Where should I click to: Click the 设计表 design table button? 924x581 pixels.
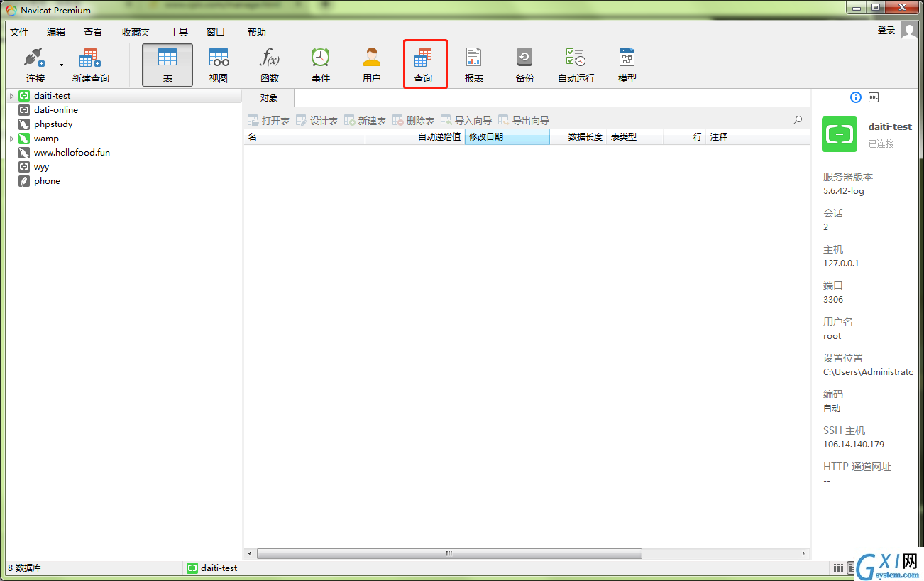click(317, 121)
